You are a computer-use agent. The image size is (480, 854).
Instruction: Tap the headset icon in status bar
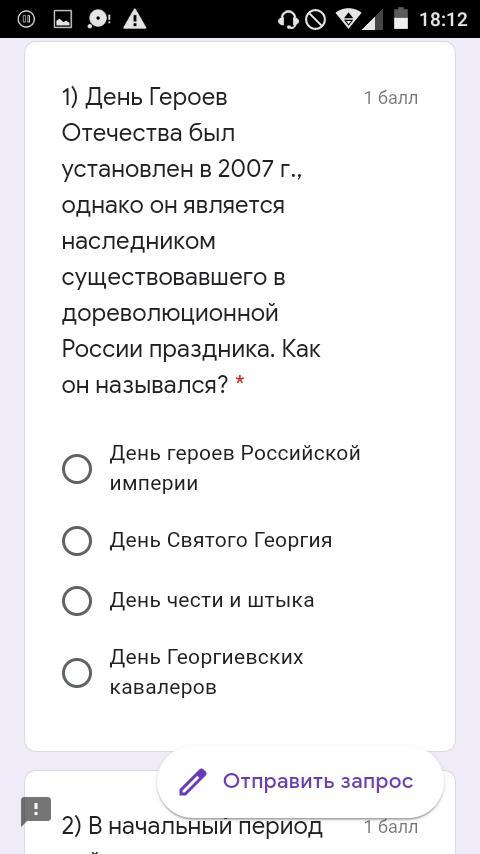coord(288,20)
